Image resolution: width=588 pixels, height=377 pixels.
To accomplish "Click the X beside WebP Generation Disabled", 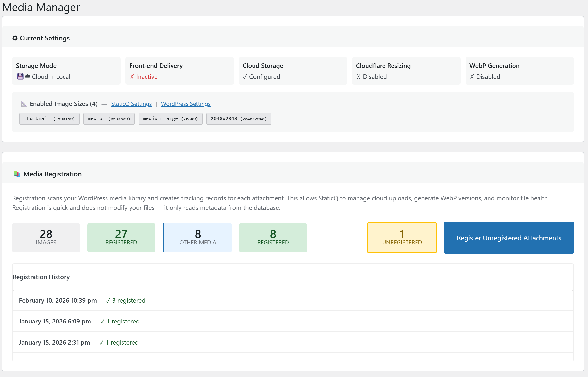I will (472, 77).
